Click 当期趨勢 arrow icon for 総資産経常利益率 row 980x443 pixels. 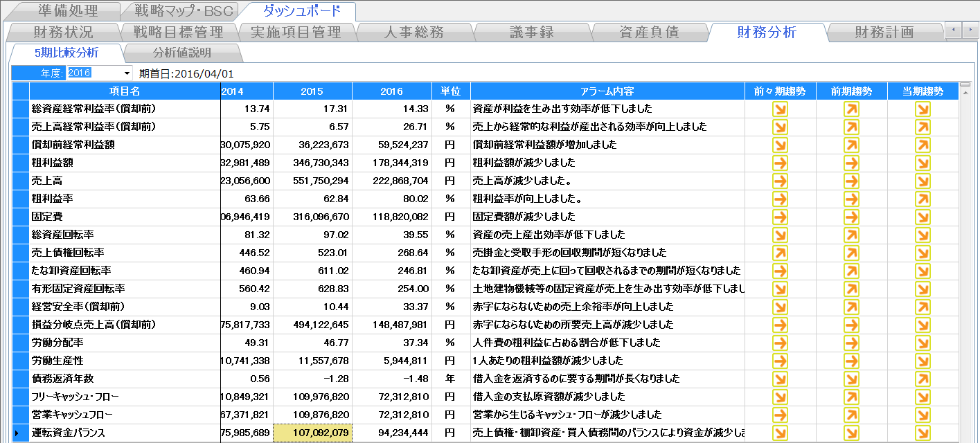923,109
